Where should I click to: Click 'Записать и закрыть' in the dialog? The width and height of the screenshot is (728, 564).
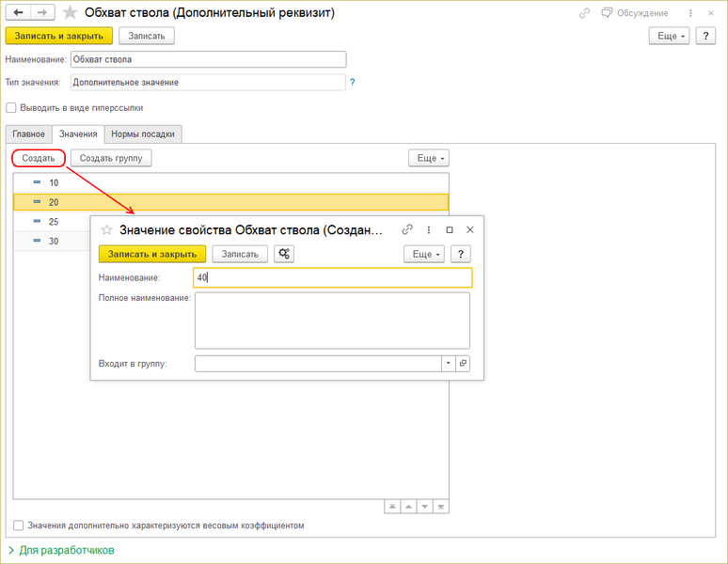[x=152, y=254]
